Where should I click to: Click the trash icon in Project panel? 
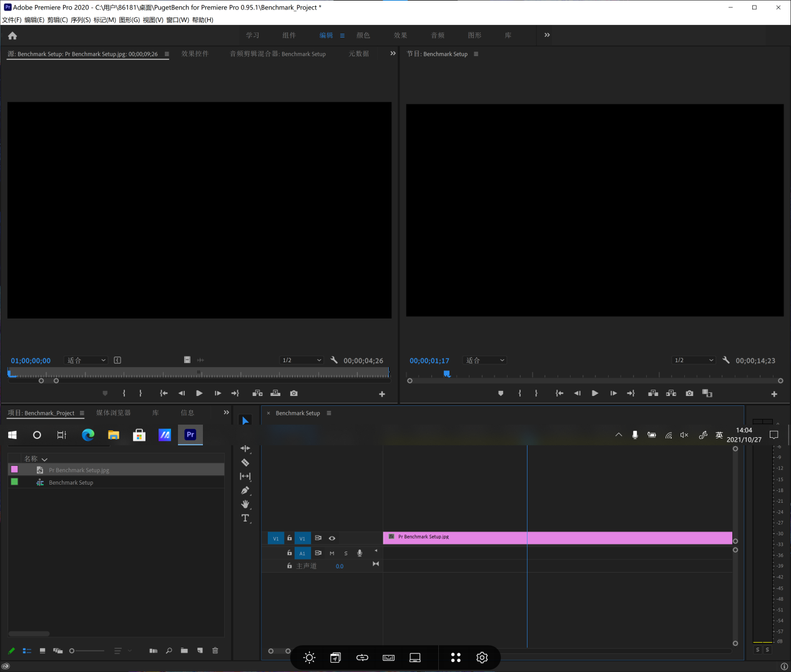tap(215, 651)
